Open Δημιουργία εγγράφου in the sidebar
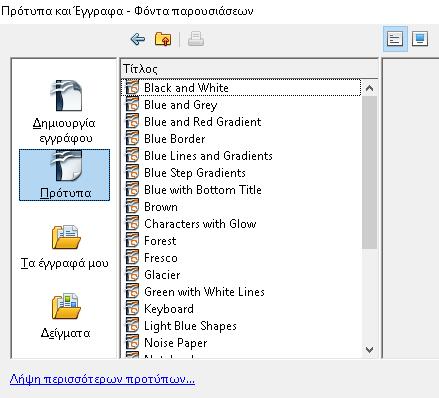This screenshot has width=439, height=398. [65, 112]
